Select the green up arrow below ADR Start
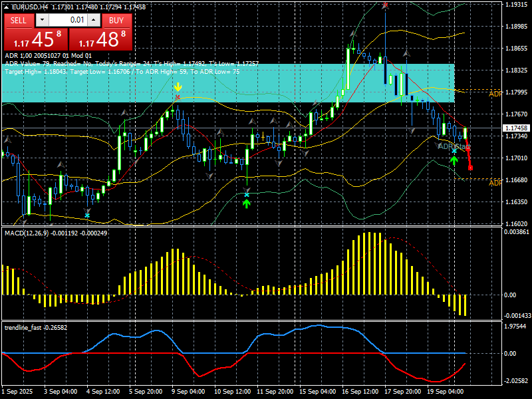 point(454,160)
